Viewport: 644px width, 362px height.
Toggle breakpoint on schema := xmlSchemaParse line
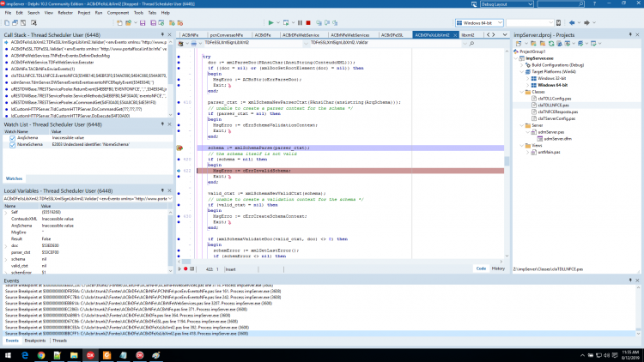(179, 148)
